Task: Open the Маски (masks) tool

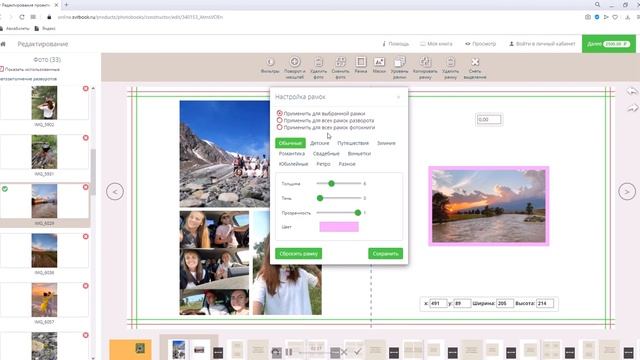Action: [x=379, y=65]
